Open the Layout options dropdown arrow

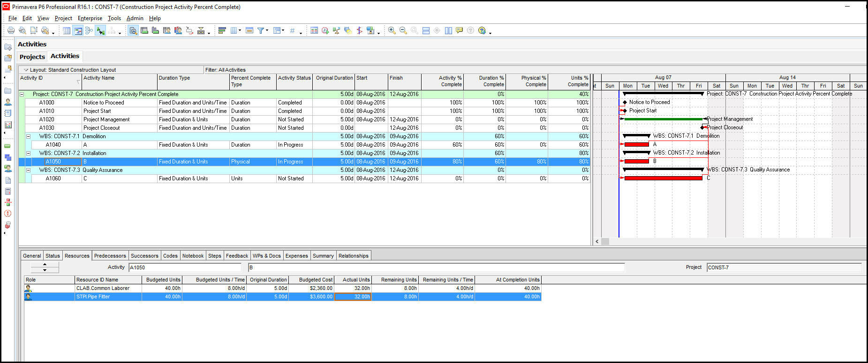[x=26, y=70]
